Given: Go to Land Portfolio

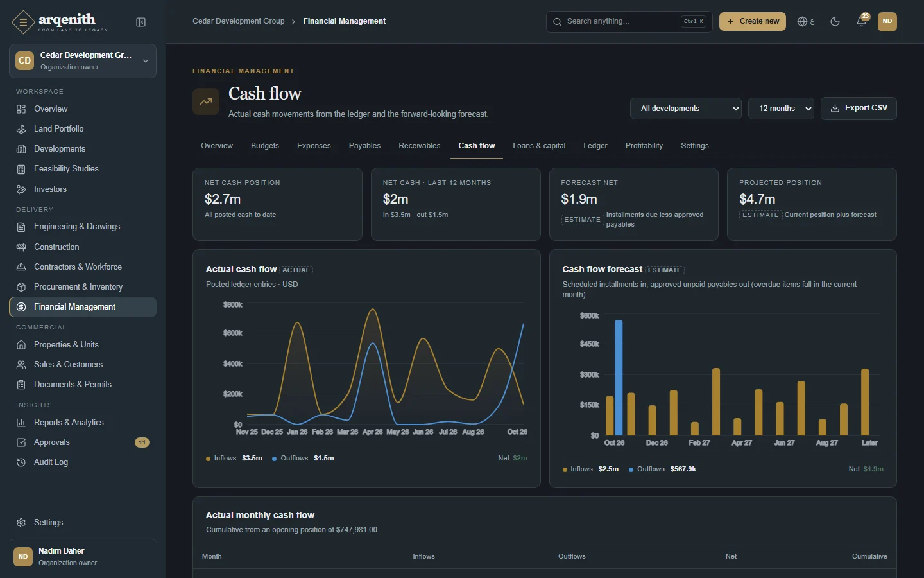Looking at the screenshot, I should point(83,129).
